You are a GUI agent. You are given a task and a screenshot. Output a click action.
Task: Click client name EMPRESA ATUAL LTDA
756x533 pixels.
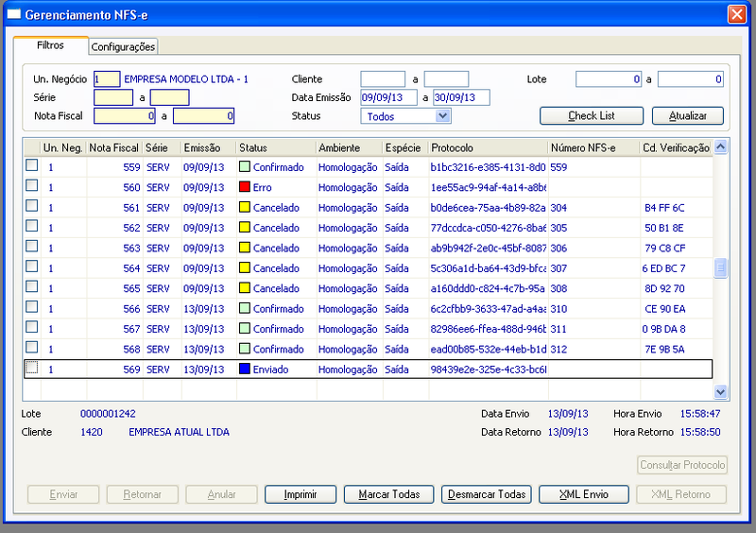pyautogui.click(x=179, y=432)
